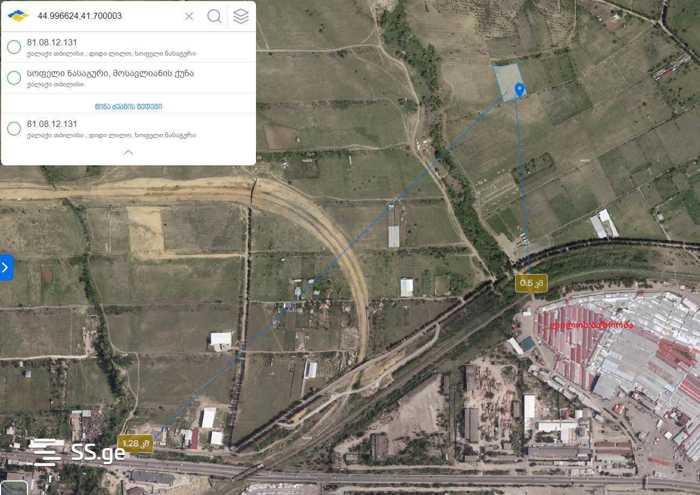Click the SS.ge watermark logo
The width and height of the screenshot is (700, 495).
tap(79, 452)
